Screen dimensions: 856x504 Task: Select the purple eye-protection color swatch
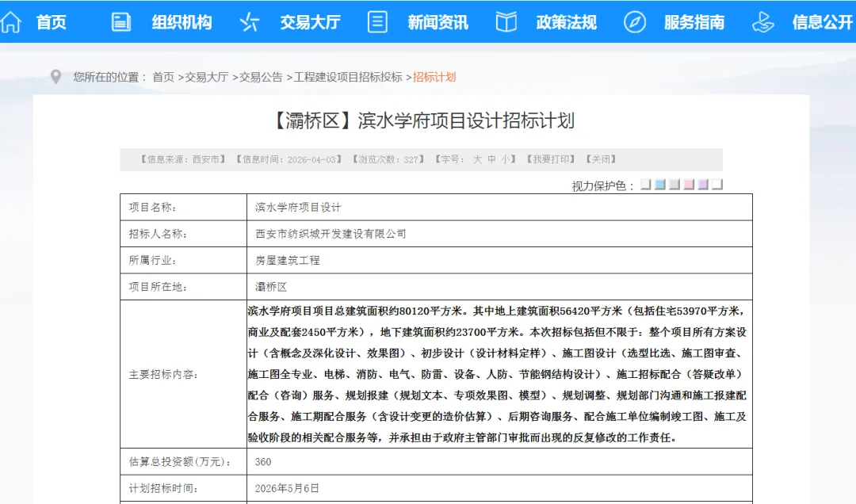click(702, 185)
